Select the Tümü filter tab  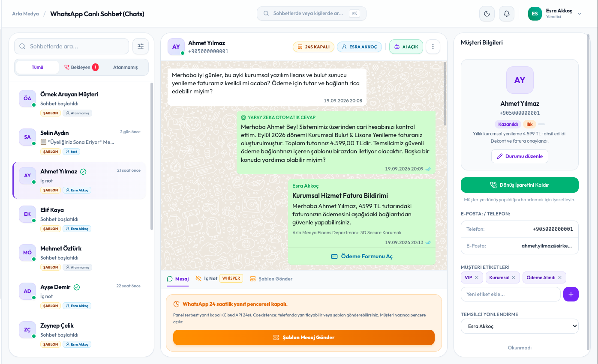[x=37, y=67]
